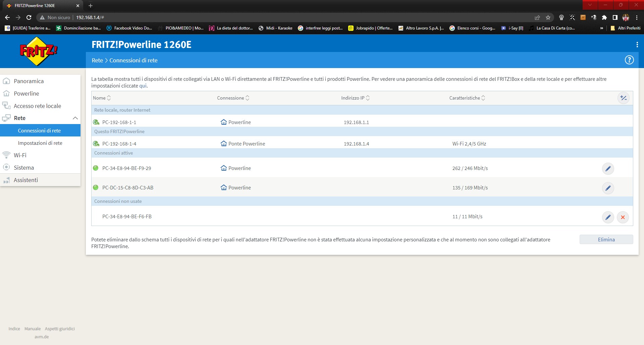Click IP address 192.168.1.4 cell
Viewport: 644px width, 345px height.
pyautogui.click(x=356, y=144)
